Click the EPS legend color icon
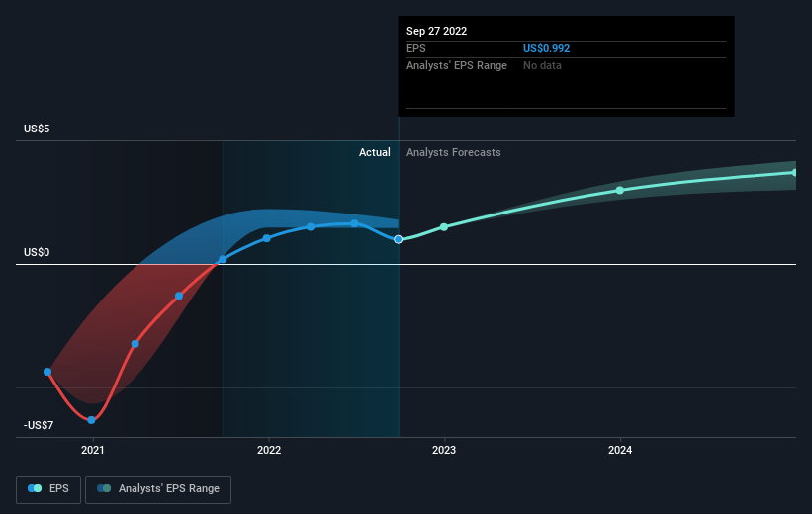This screenshot has height=514, width=812. pos(35,488)
